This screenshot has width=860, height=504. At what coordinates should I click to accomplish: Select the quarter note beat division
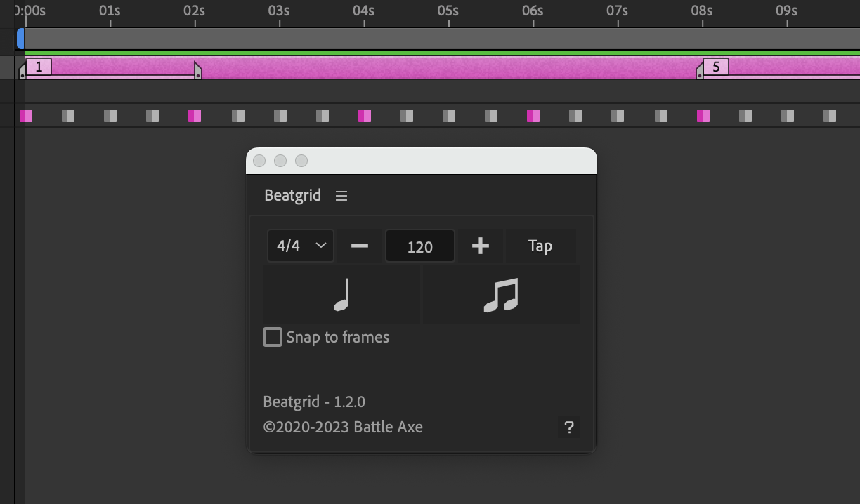[x=341, y=294]
